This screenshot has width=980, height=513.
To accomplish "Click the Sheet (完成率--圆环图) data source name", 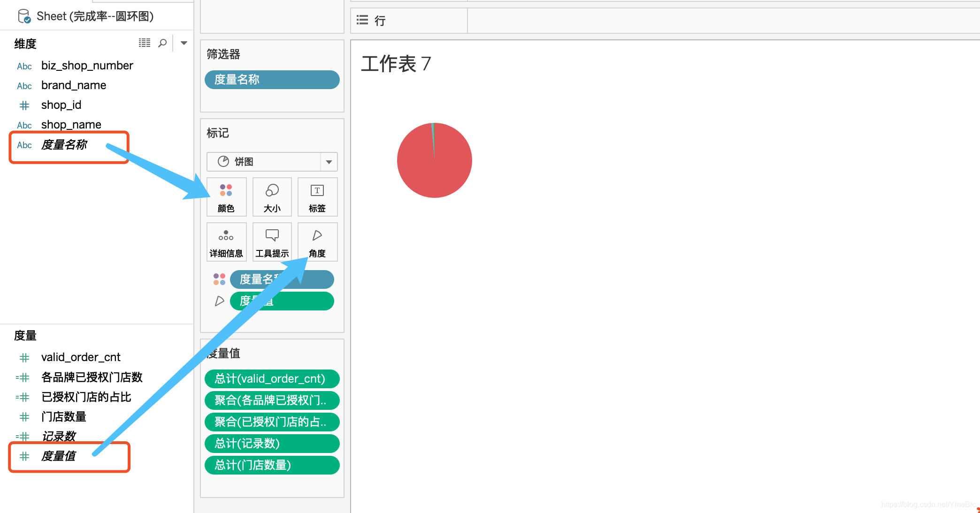I will click(95, 16).
